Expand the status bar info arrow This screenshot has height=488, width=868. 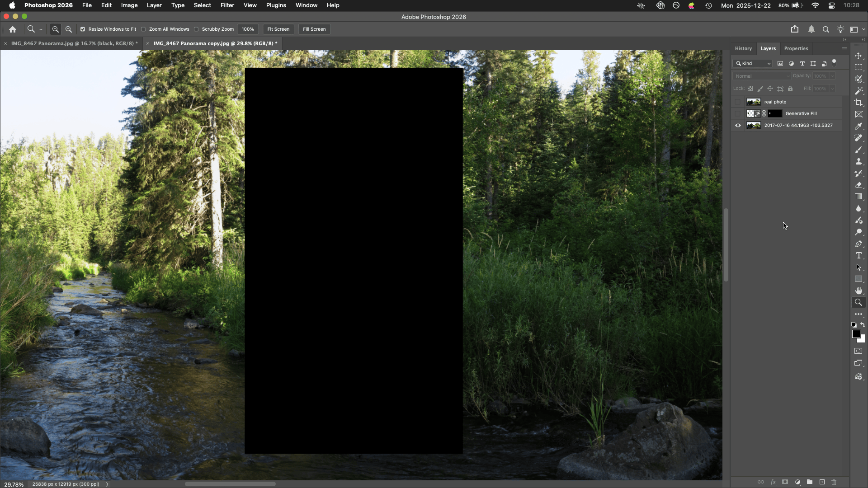[x=107, y=484]
